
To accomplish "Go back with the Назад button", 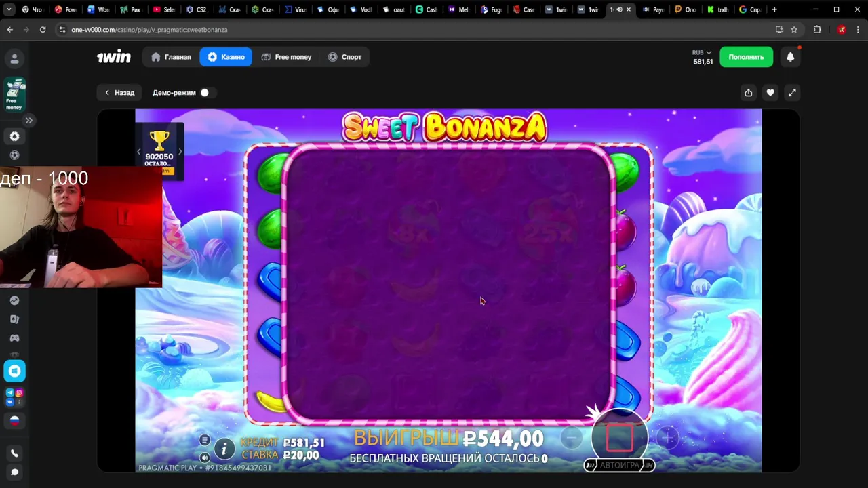I will [119, 93].
